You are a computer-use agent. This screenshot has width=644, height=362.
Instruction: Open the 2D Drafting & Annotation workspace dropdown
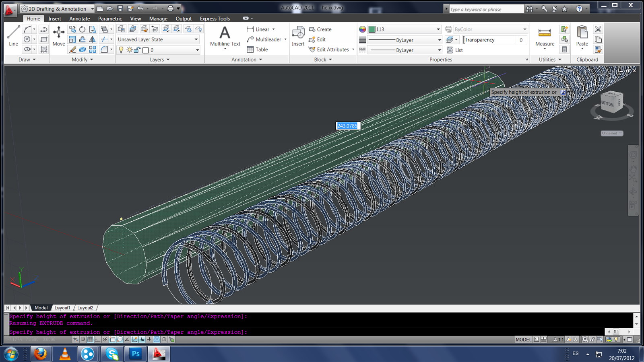click(x=57, y=8)
